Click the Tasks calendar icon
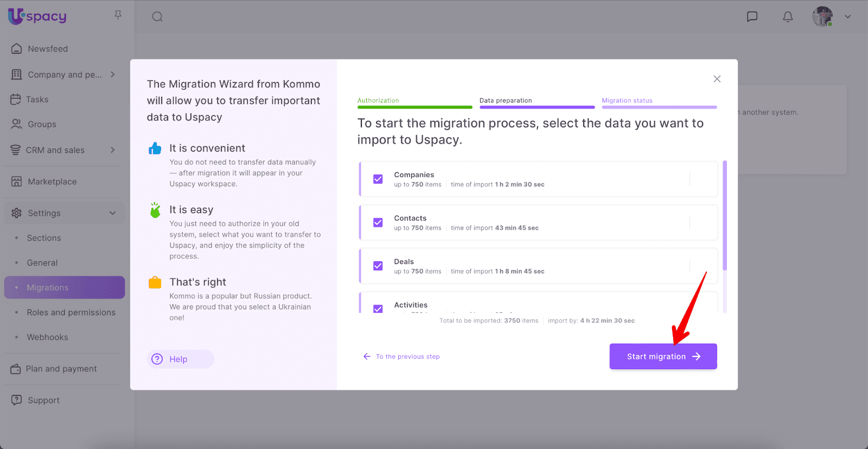 pyautogui.click(x=16, y=99)
